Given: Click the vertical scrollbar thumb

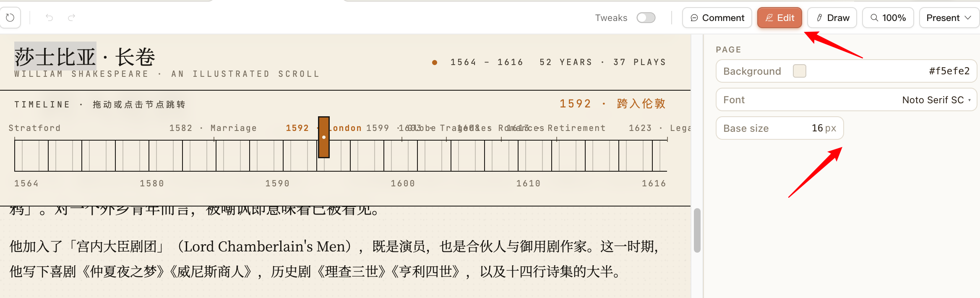Looking at the screenshot, I should tap(697, 230).
